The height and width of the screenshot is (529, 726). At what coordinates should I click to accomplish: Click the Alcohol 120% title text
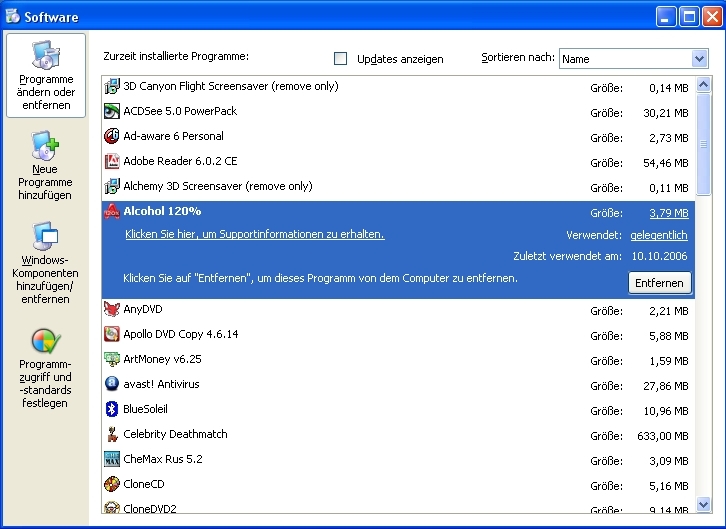pos(162,212)
